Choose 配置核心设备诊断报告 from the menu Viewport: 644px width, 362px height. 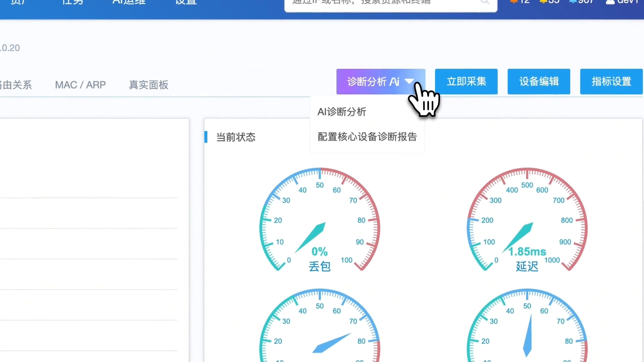pyautogui.click(x=367, y=137)
